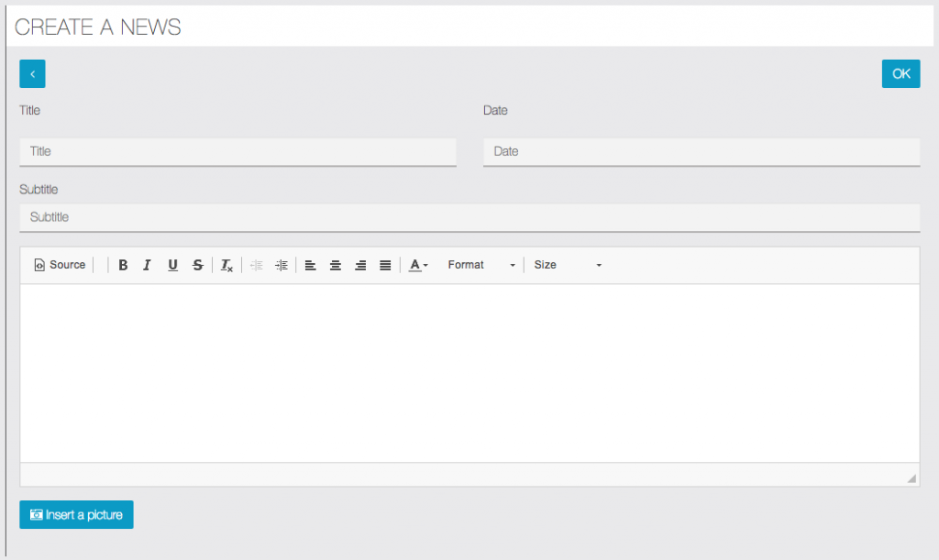Go back using the arrow button

click(32, 73)
